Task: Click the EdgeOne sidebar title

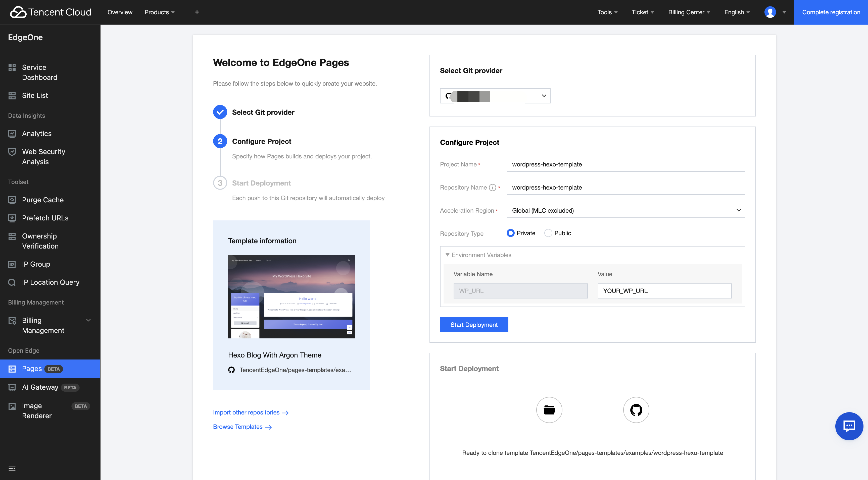Action: coord(25,37)
